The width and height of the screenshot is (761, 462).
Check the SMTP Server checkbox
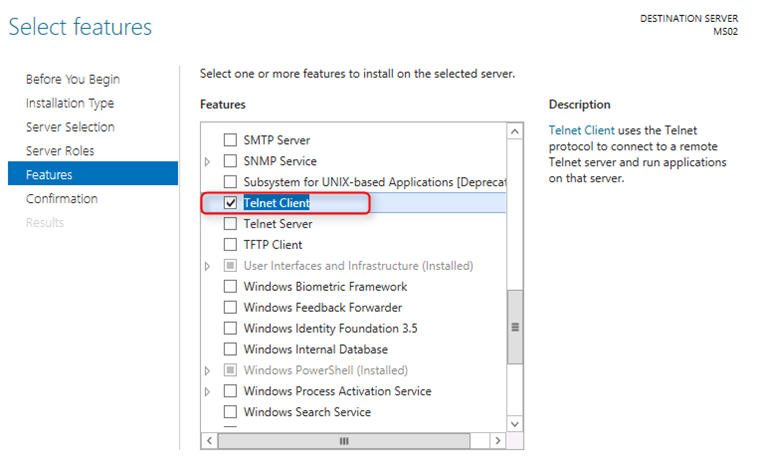point(230,140)
